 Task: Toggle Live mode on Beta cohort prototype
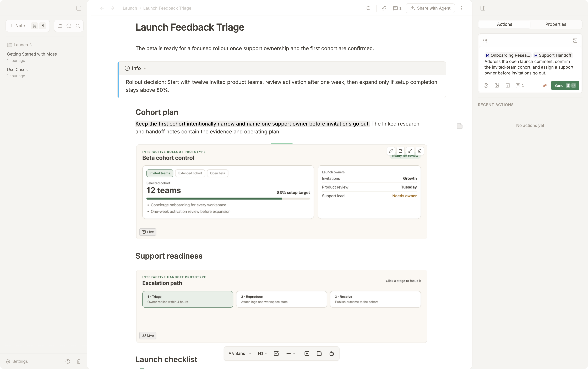[x=148, y=232]
